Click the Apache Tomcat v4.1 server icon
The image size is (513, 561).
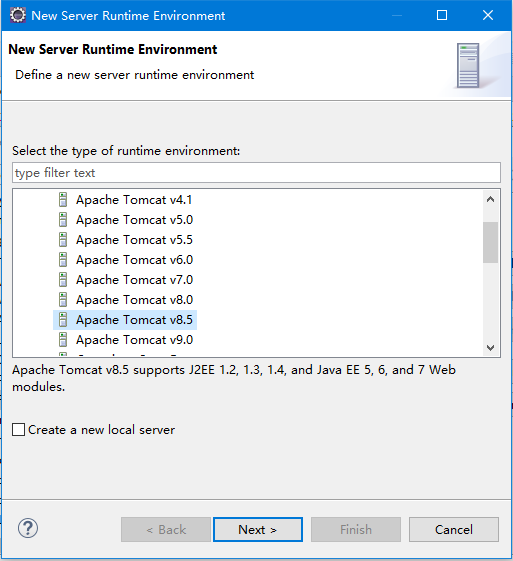63,200
